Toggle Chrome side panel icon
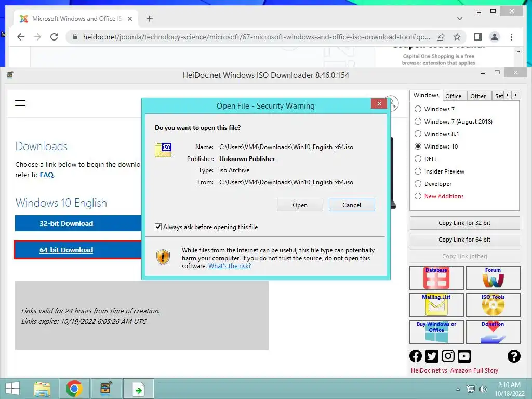 [478, 37]
